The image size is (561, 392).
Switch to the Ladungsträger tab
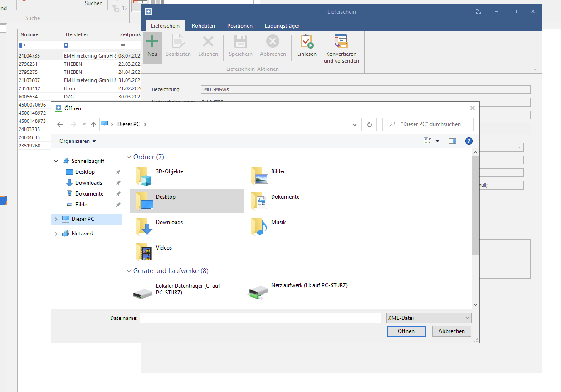pyautogui.click(x=282, y=26)
